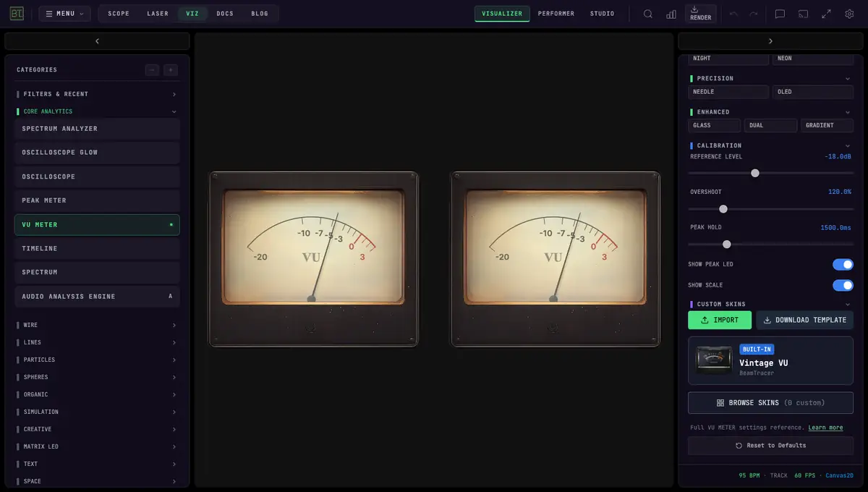Click Reset to Defaults button

pos(770,446)
